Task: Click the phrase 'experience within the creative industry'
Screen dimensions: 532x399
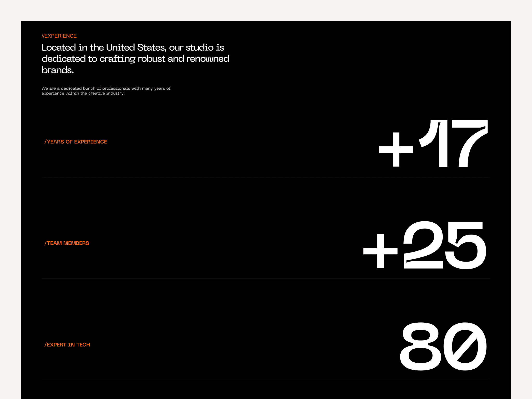Action: [83, 93]
